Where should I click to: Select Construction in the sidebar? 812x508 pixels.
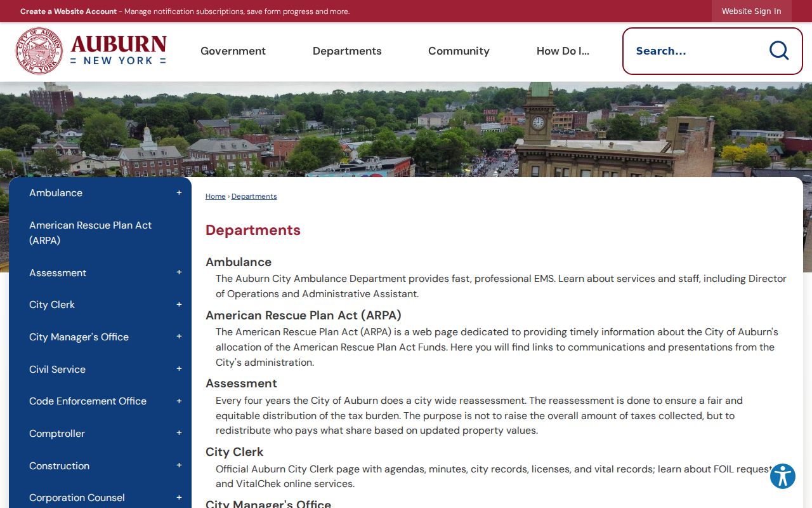click(59, 465)
